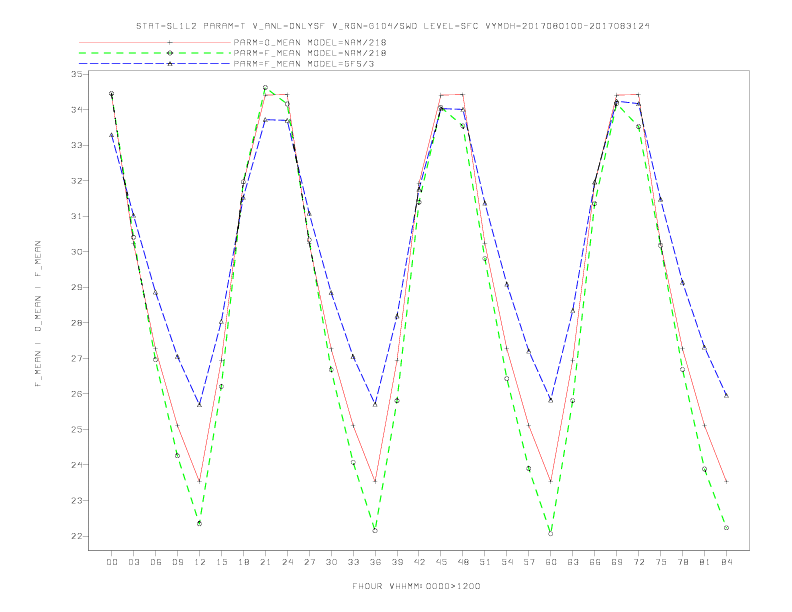Click x-axis tick label 72
The image size is (792, 612).
pyautogui.click(x=638, y=562)
